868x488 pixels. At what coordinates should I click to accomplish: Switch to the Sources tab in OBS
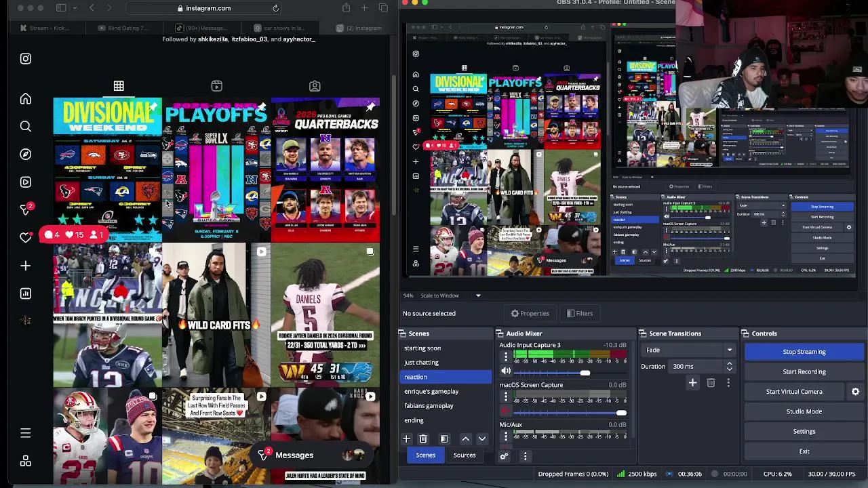point(465,455)
